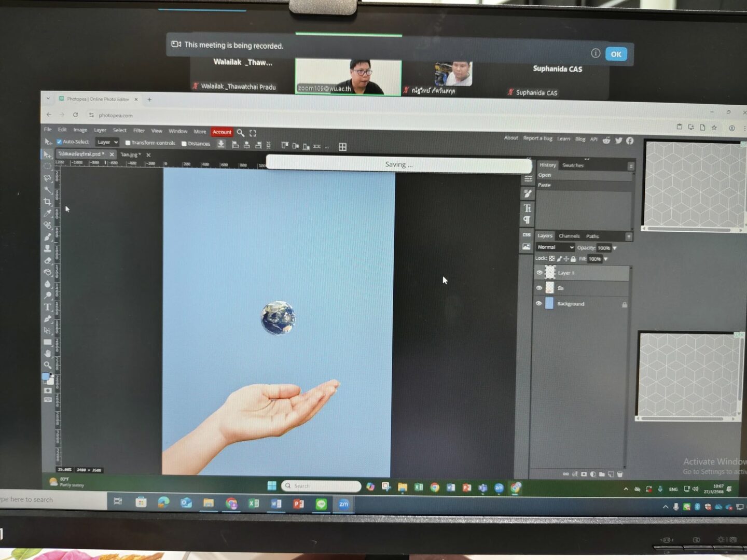The image size is (747, 560).
Task: Activate the Zoom tool in the left toolbar
Action: [x=48, y=365]
